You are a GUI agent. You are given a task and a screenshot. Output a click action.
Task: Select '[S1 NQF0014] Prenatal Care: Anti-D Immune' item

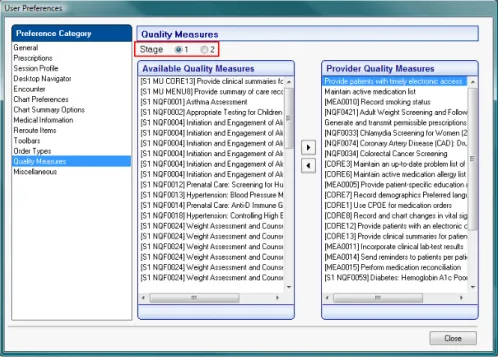coord(212,205)
